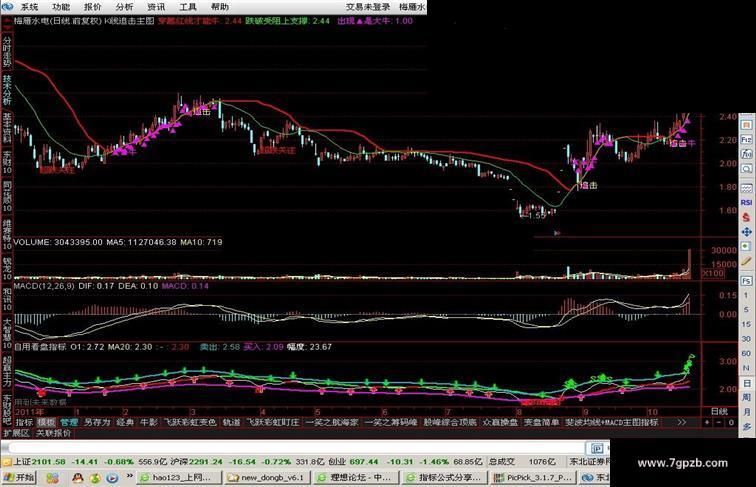Click the colorful quick-launch icon beside Start
Screen dimensions: 756x487
point(52,478)
